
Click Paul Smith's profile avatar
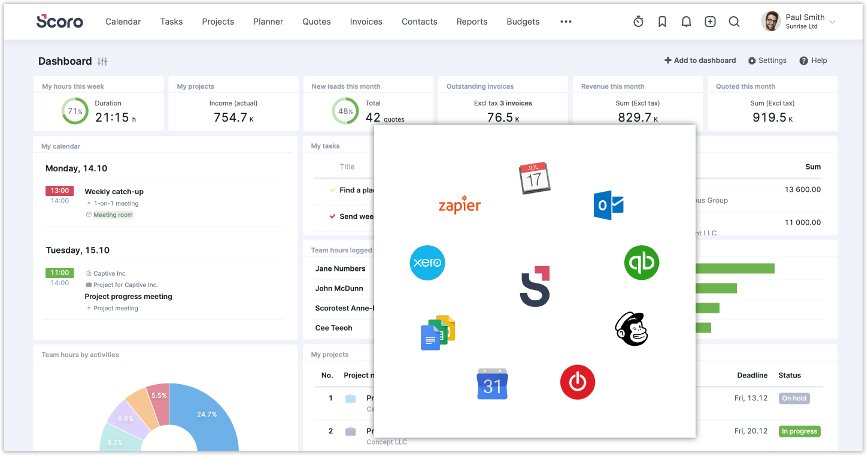pos(771,22)
